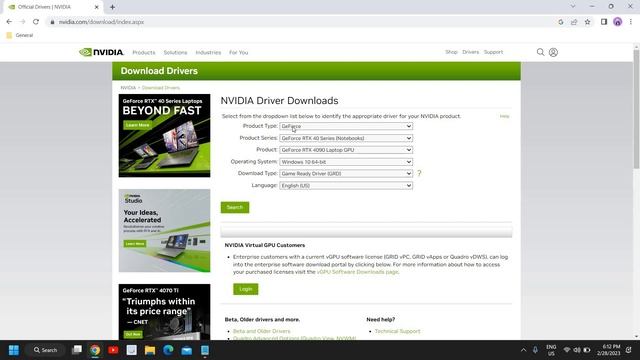Screen dimensions: 640x360
Task: Open the Products menu in NVIDIA header
Action: coord(144,52)
